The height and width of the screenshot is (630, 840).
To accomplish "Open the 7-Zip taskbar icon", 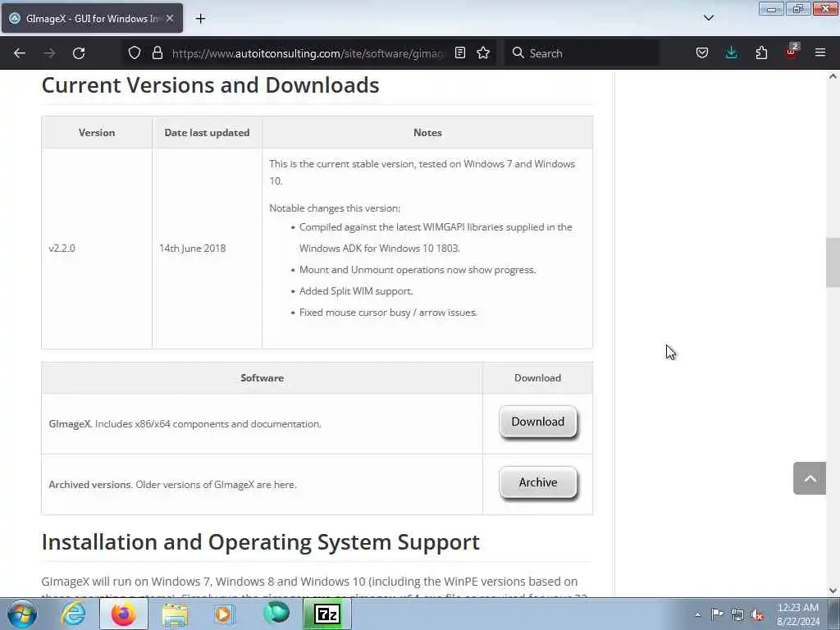I will [327, 614].
